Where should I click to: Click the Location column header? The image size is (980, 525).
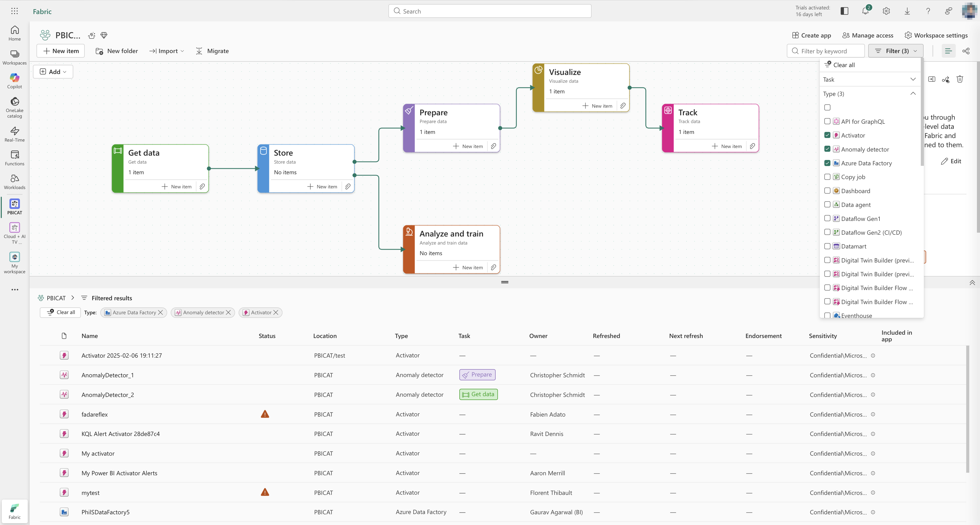(x=325, y=336)
